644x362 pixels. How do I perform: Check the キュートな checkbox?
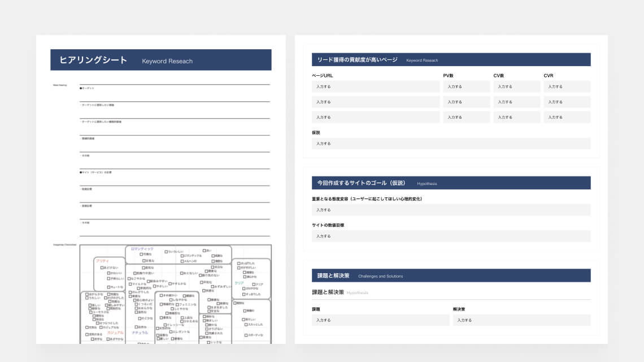pos(109,287)
